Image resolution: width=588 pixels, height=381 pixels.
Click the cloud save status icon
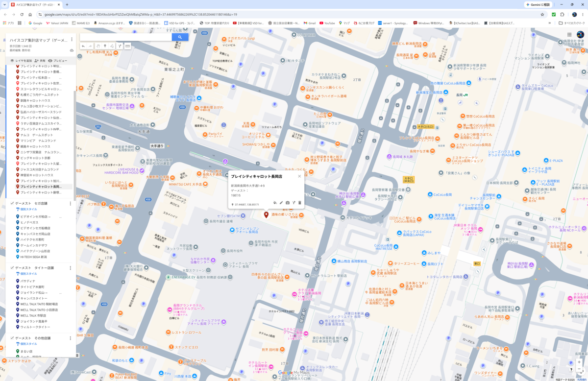pos(72,50)
